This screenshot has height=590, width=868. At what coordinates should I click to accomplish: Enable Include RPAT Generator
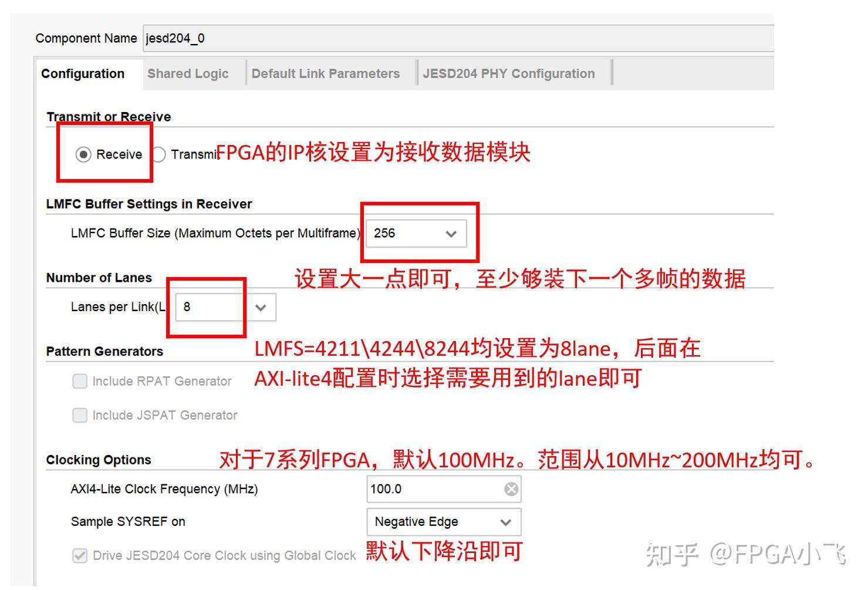tap(80, 381)
